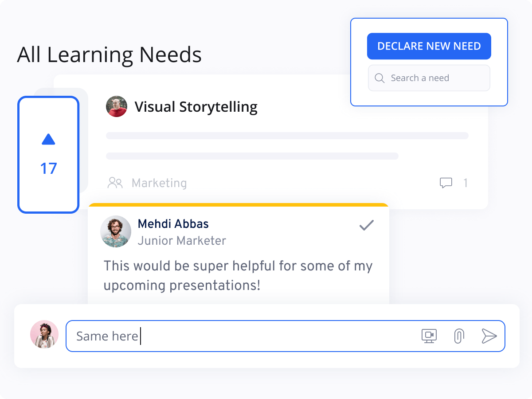Click the Marketing group people icon
This screenshot has height=399, width=532.
click(x=115, y=182)
